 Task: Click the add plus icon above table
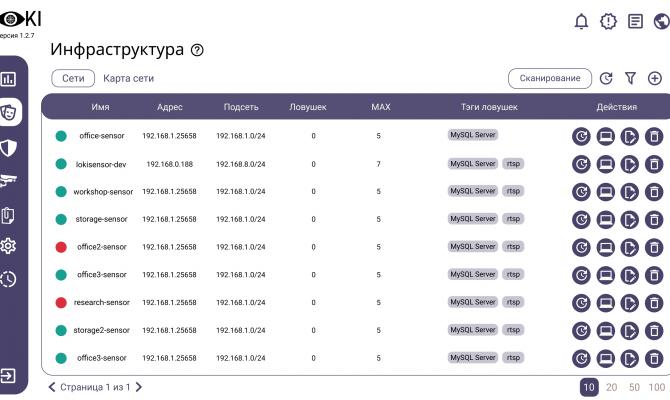(x=655, y=78)
